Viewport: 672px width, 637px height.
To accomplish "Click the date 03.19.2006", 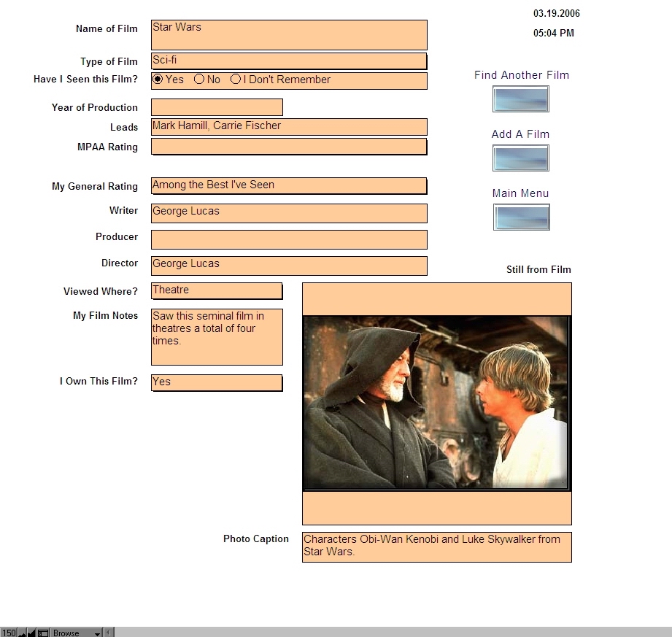I will (x=557, y=13).
